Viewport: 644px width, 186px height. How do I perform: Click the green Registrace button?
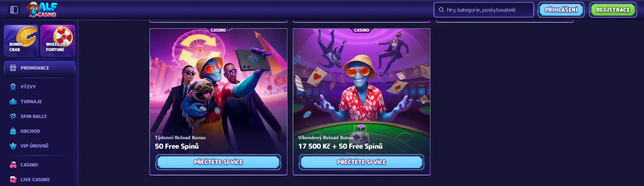(613, 10)
